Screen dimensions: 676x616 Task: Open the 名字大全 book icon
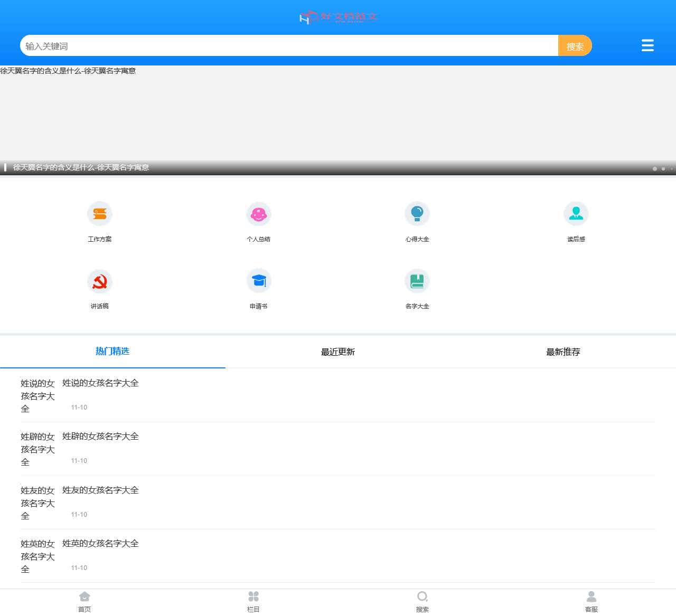417,281
